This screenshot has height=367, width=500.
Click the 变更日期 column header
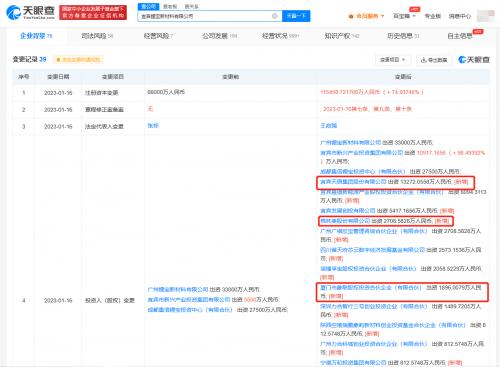58,77
